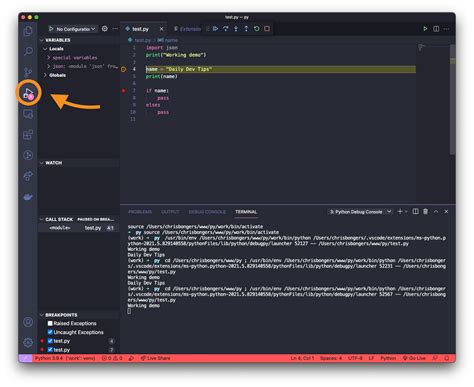Click Go Live in the status bar
Screen dimensions: 474x387
coord(414,358)
